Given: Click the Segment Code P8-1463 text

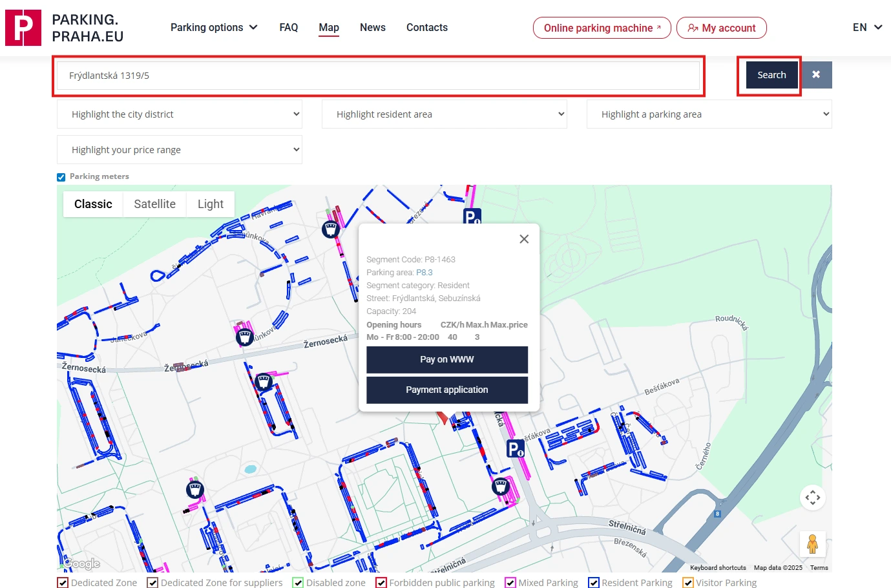Looking at the screenshot, I should (411, 260).
